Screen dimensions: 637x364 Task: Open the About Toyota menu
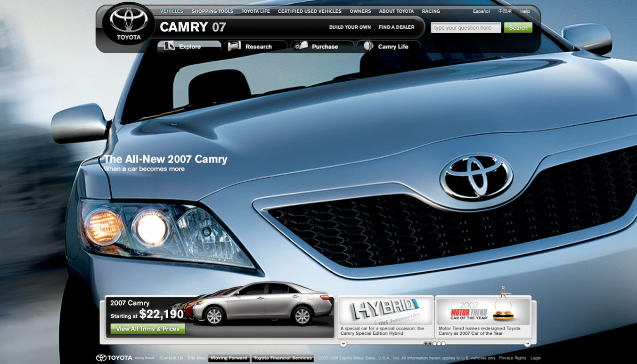point(396,11)
